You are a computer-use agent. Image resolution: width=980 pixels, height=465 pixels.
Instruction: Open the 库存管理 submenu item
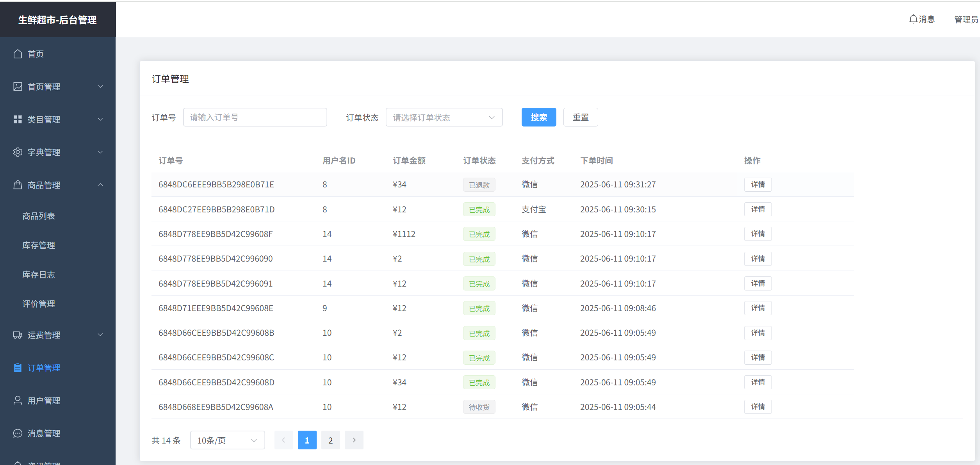point(39,245)
